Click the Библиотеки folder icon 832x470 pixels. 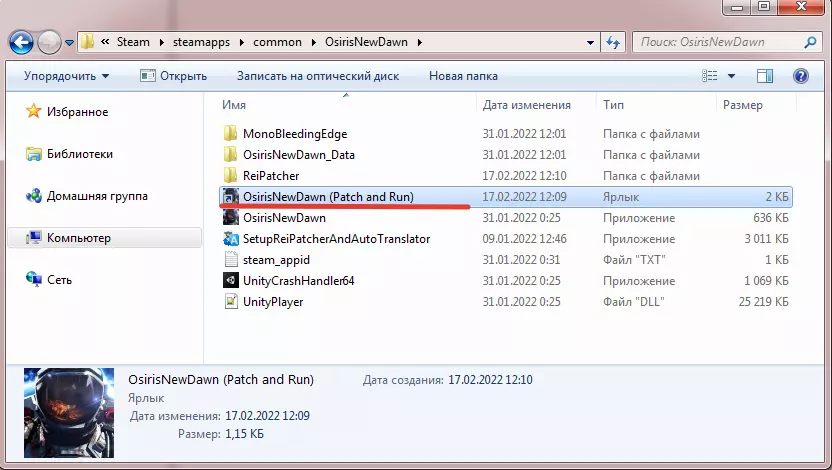pos(33,154)
